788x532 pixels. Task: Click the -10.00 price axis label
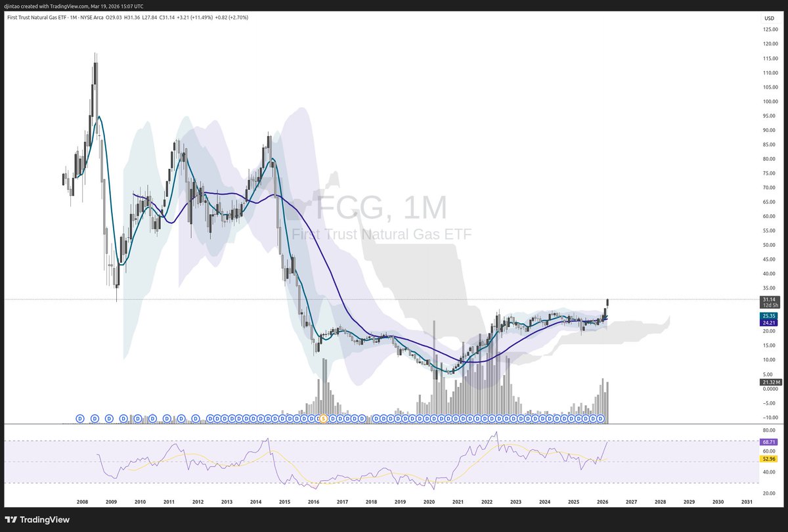770,418
